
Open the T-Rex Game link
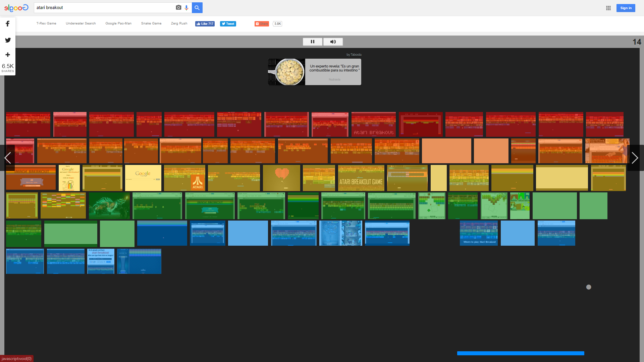click(46, 23)
